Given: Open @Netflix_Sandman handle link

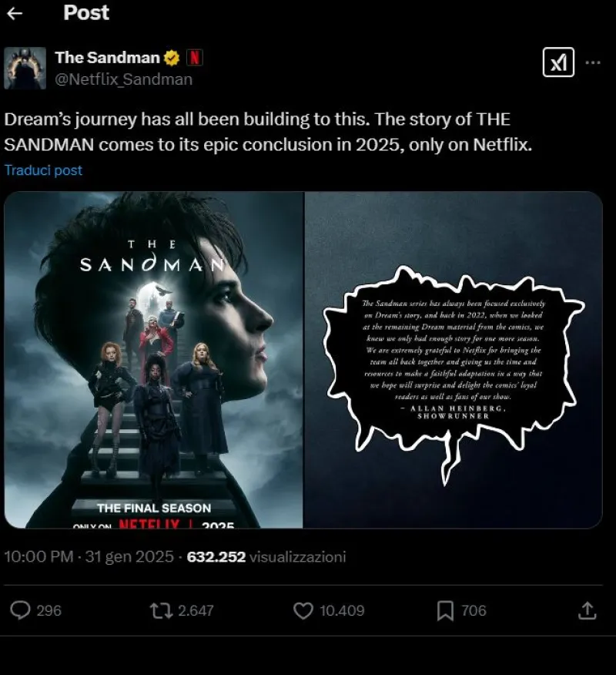Looking at the screenshot, I should point(123,79).
